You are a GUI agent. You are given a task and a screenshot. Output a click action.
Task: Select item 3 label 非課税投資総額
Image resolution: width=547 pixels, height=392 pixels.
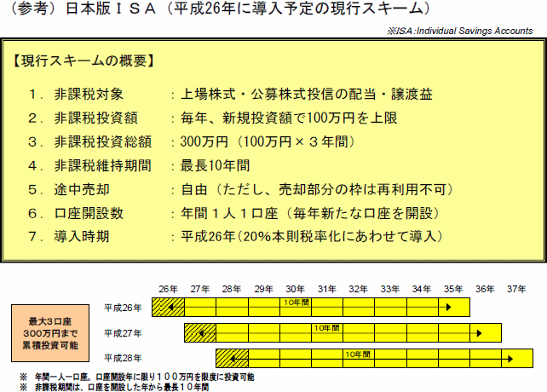[x=102, y=141]
